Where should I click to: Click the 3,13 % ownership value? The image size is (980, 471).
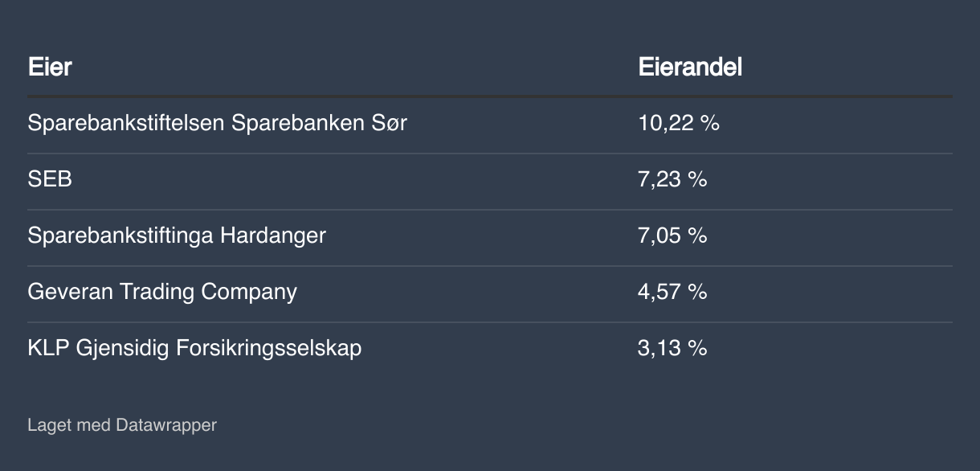pyautogui.click(x=672, y=348)
